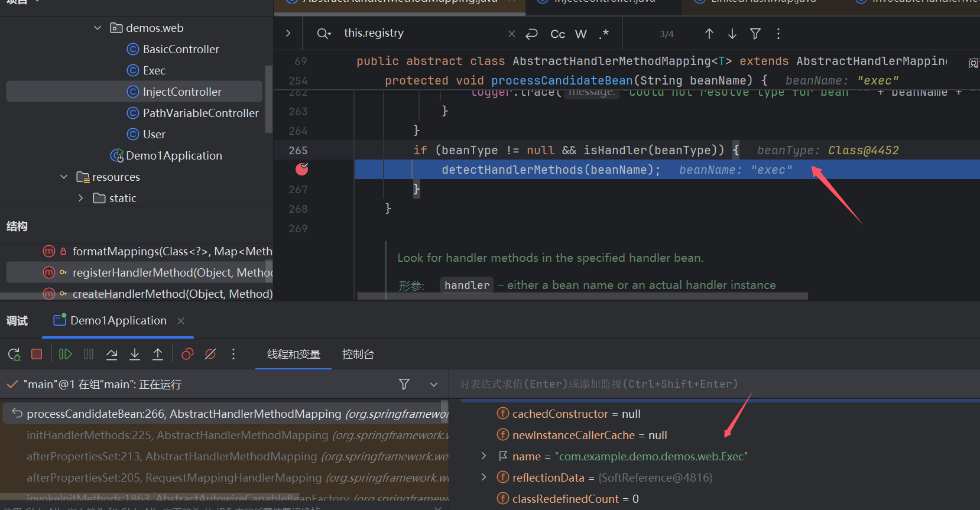Open BasicController class
Image resolution: width=980 pixels, height=510 pixels.
click(181, 49)
